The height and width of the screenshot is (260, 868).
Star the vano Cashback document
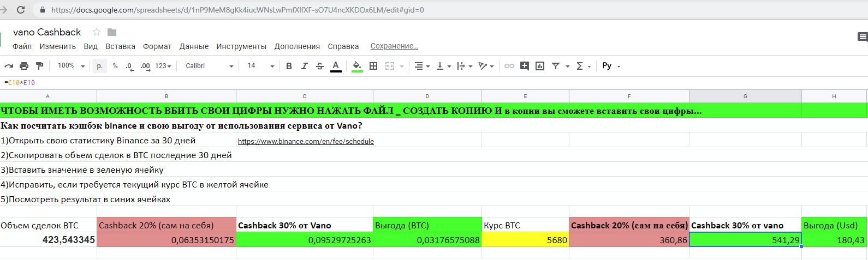97,32
